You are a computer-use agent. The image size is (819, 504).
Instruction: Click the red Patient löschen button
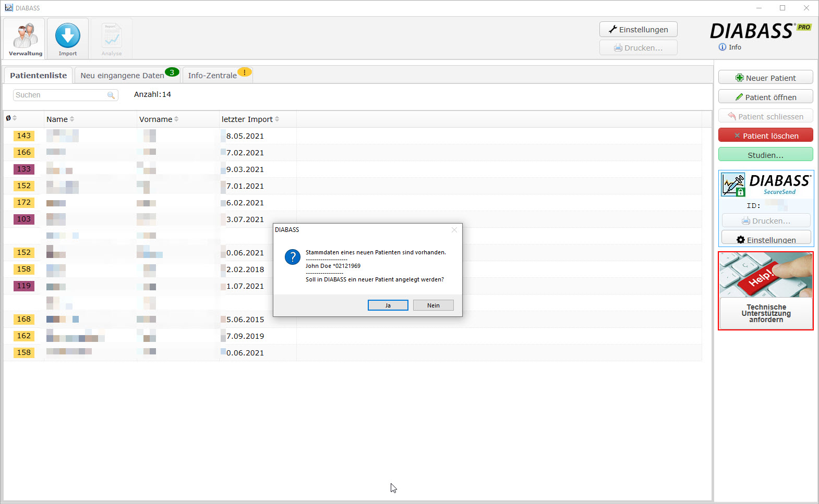[765, 136]
